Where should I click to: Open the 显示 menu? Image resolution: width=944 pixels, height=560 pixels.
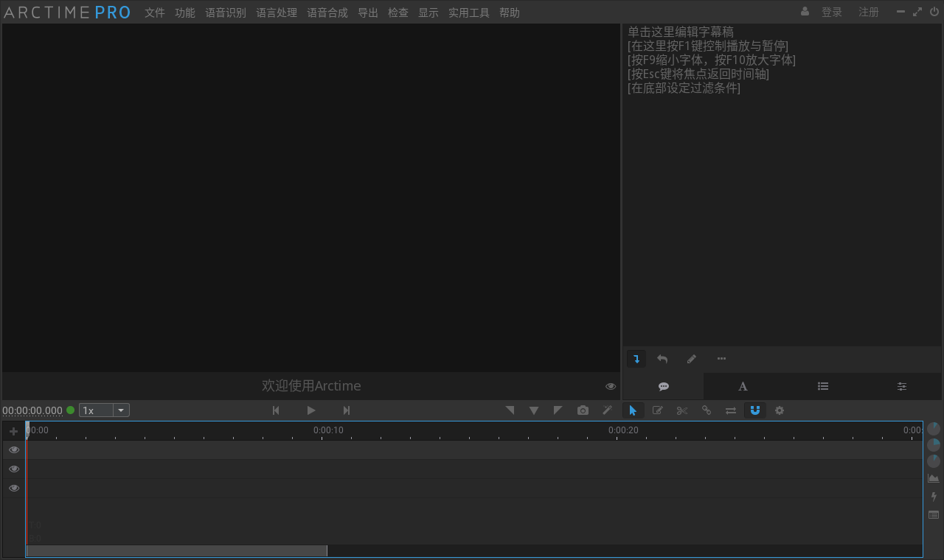[428, 13]
